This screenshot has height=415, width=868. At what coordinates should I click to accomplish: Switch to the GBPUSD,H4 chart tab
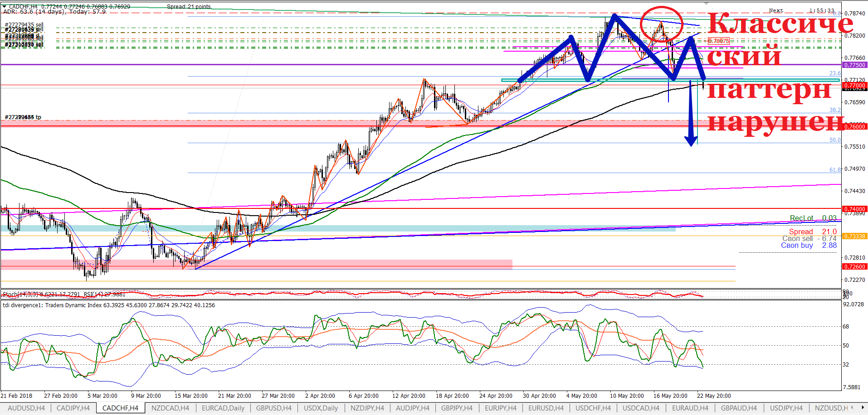tap(274, 408)
